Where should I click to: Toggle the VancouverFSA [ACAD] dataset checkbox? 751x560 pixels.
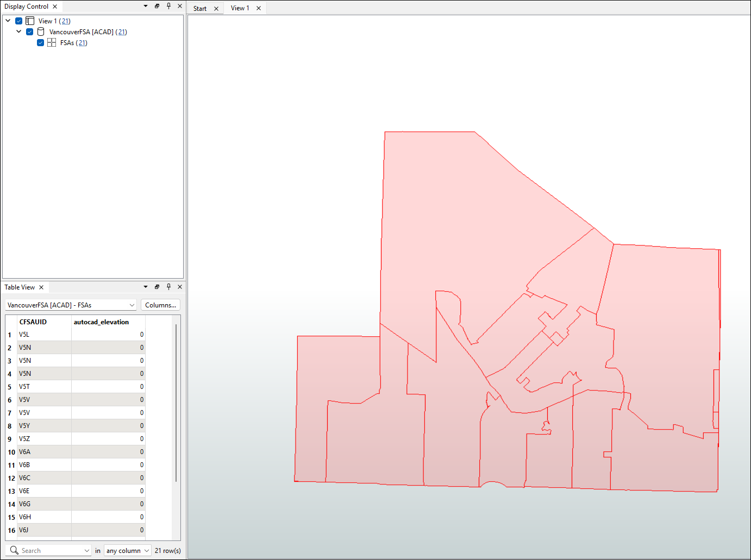coord(30,32)
